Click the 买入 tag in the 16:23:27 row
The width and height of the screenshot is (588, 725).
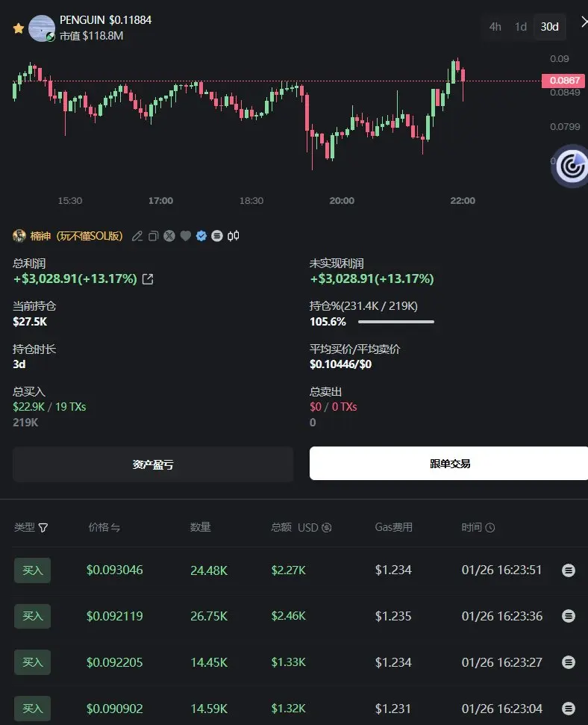tap(32, 662)
